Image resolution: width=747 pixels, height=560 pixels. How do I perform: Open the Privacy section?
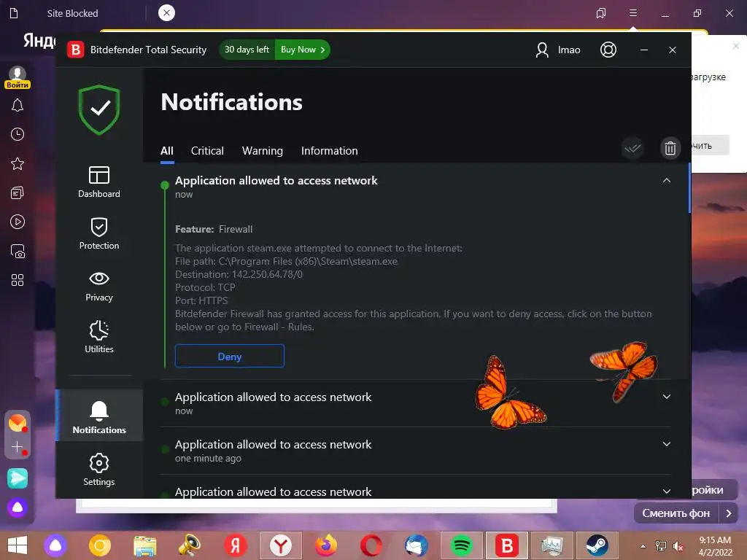point(99,286)
